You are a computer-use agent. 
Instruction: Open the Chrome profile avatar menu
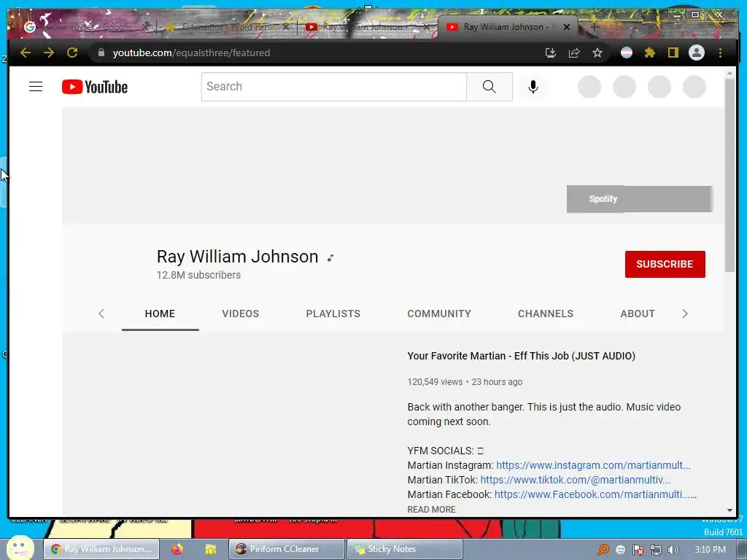[697, 52]
